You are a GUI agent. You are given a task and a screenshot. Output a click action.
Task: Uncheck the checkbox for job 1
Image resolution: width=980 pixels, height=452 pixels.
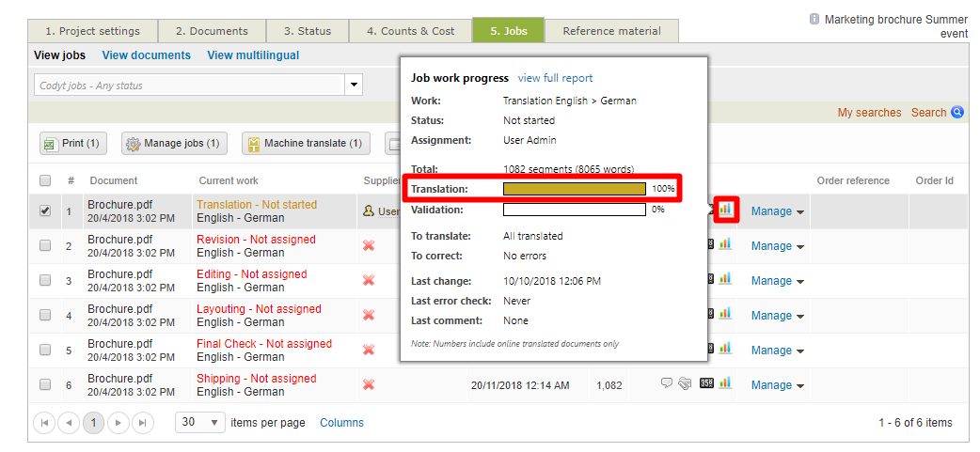tap(45, 211)
